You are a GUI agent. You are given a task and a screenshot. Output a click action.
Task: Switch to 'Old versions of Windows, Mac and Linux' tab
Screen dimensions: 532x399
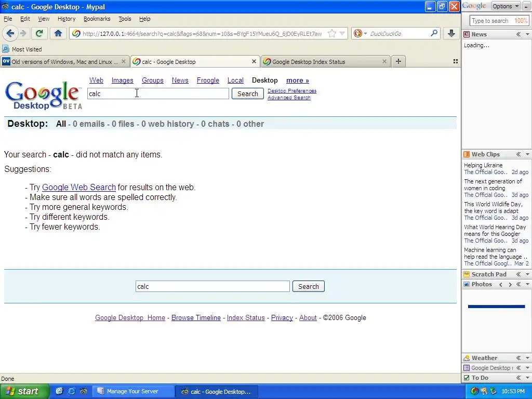tap(64, 61)
